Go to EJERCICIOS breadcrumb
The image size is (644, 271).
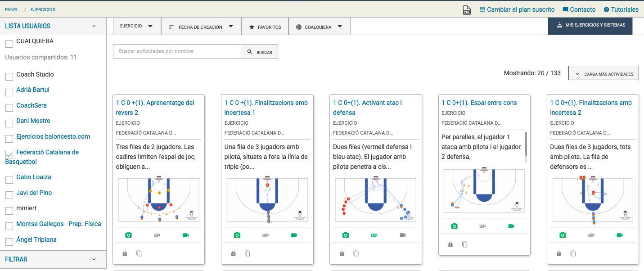click(x=43, y=9)
